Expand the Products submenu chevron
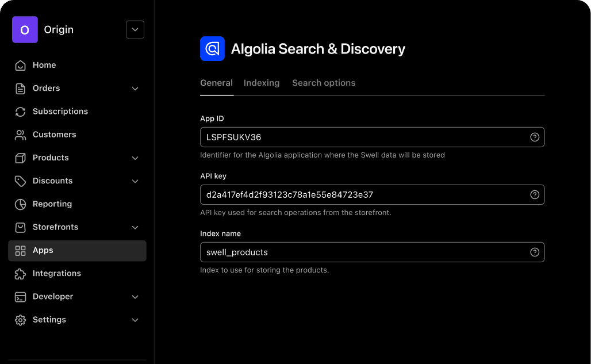This screenshot has width=591, height=364. (x=135, y=158)
